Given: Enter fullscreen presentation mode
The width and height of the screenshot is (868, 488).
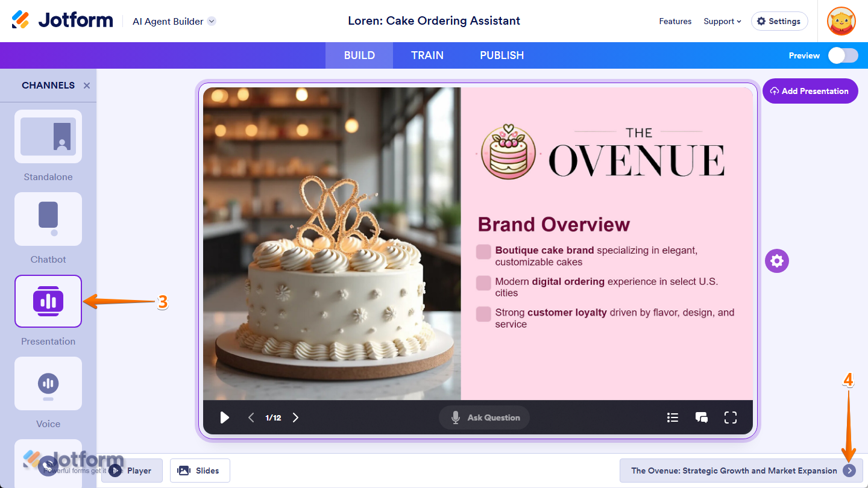Looking at the screenshot, I should [731, 418].
